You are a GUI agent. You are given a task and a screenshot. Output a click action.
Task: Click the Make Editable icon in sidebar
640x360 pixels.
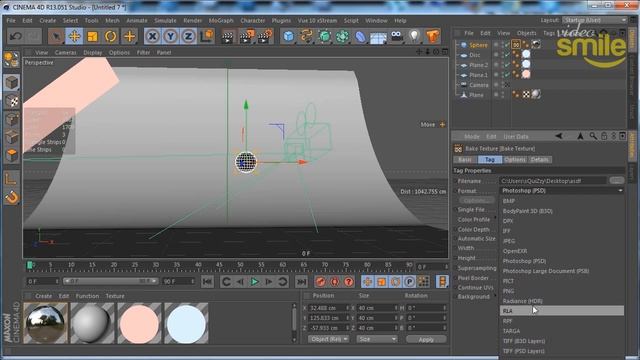point(11,60)
